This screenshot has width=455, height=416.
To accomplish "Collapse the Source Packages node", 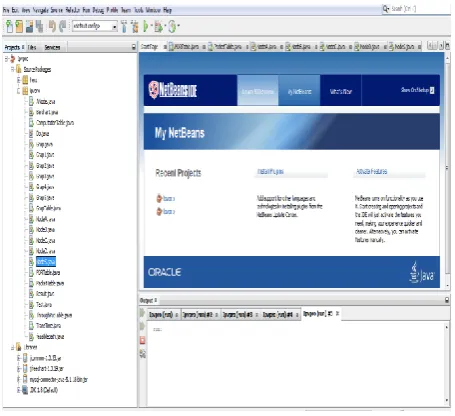I will (x=13, y=69).
